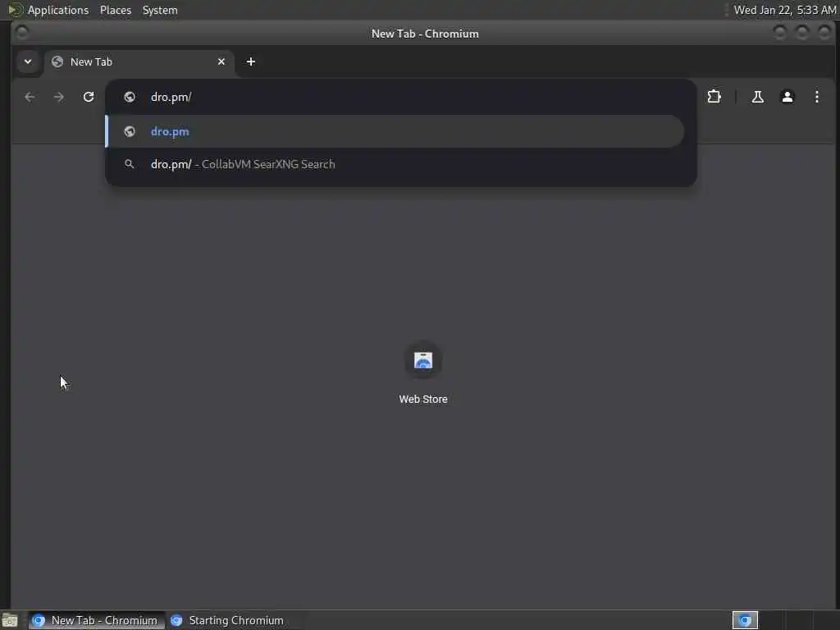The image size is (840, 630).
Task: Click the browser forward arrow
Action: click(59, 97)
